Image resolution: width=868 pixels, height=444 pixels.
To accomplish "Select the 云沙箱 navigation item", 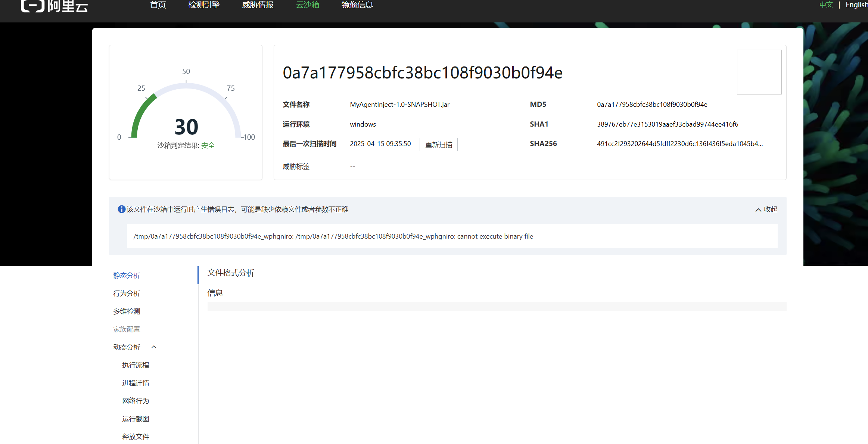I will pyautogui.click(x=307, y=5).
